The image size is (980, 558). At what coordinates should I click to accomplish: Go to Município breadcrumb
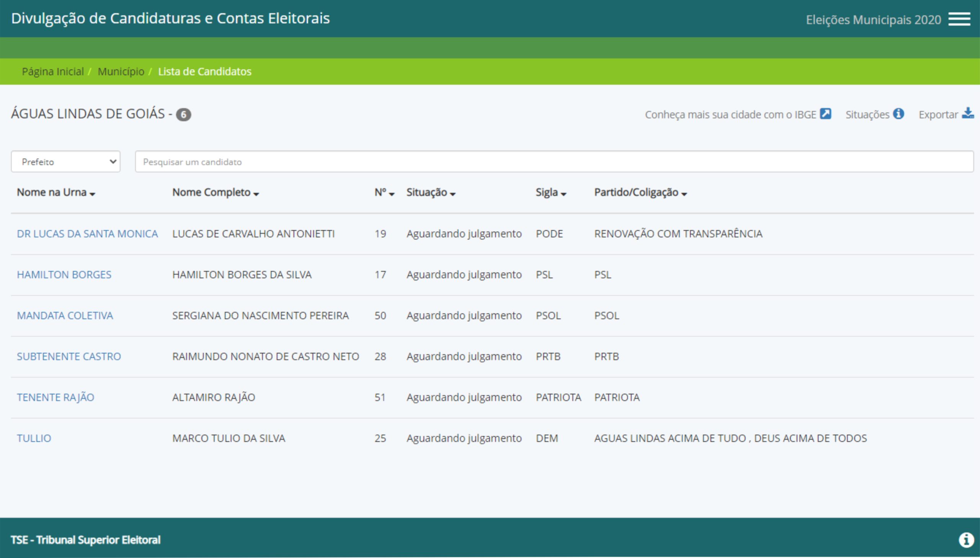pos(121,72)
